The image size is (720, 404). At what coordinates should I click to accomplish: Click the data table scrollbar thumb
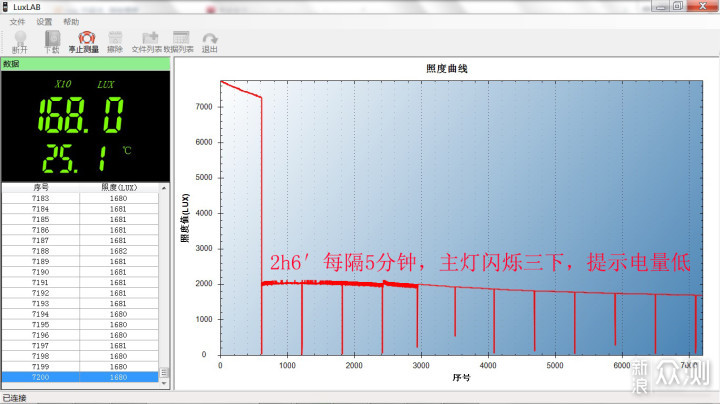pos(164,372)
